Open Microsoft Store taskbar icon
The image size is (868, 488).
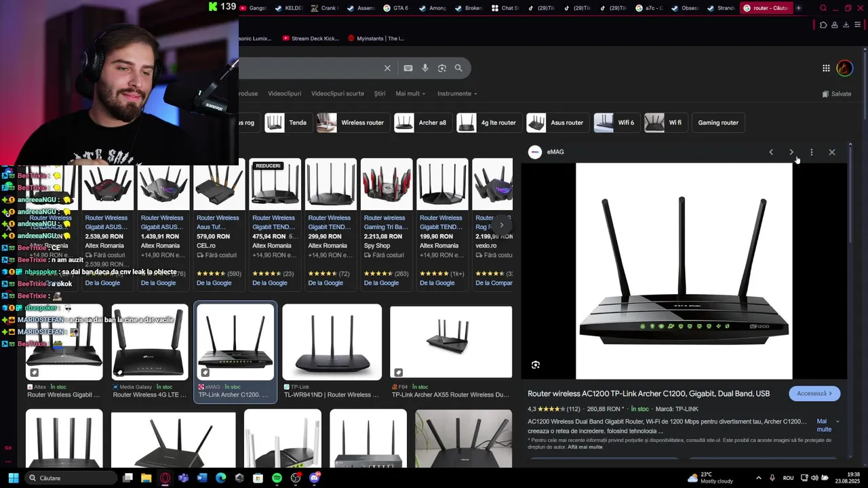pos(258,478)
